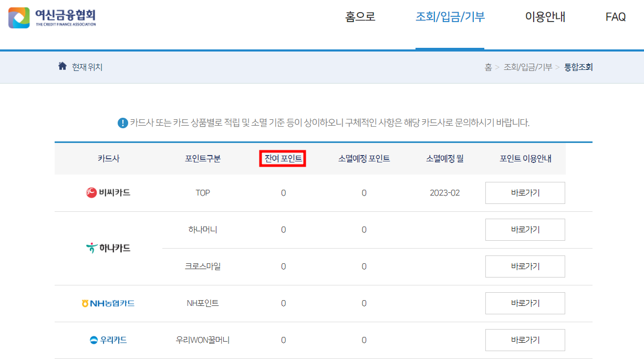Viewport: 644px width, 359px height.
Task: Click the 하나머니 point type cell
Action: click(x=203, y=230)
